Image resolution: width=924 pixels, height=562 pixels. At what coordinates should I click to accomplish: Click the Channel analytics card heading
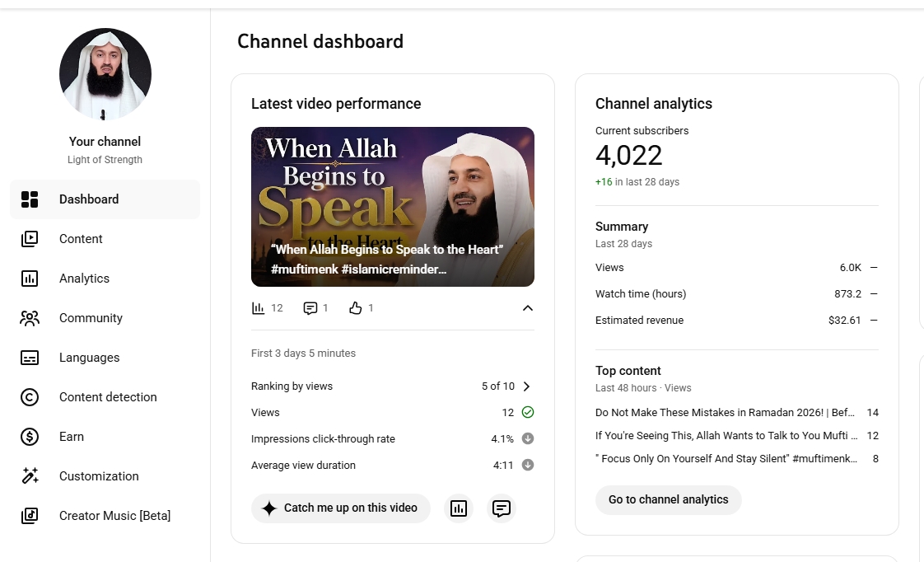(x=654, y=104)
